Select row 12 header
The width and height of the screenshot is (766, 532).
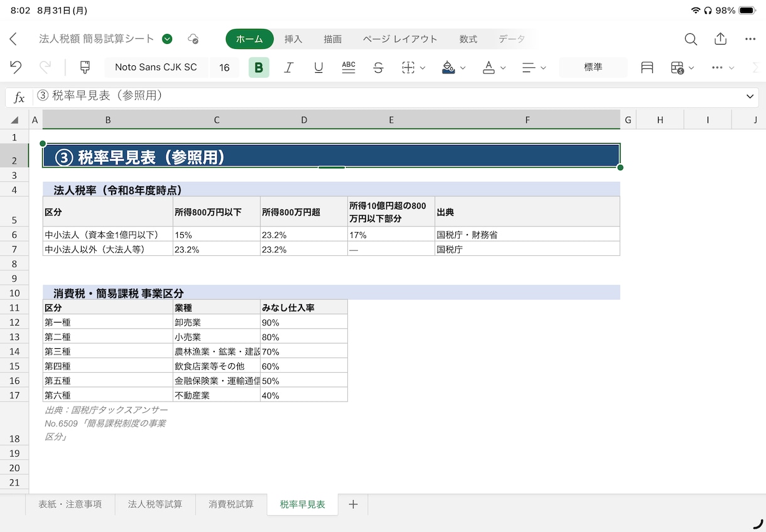pyautogui.click(x=14, y=322)
